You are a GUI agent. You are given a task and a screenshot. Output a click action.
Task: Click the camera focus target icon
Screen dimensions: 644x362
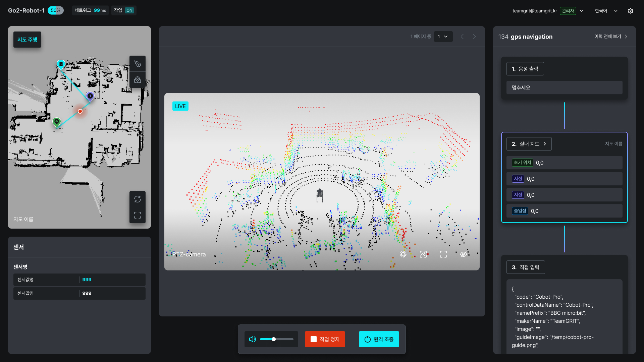[x=423, y=254]
